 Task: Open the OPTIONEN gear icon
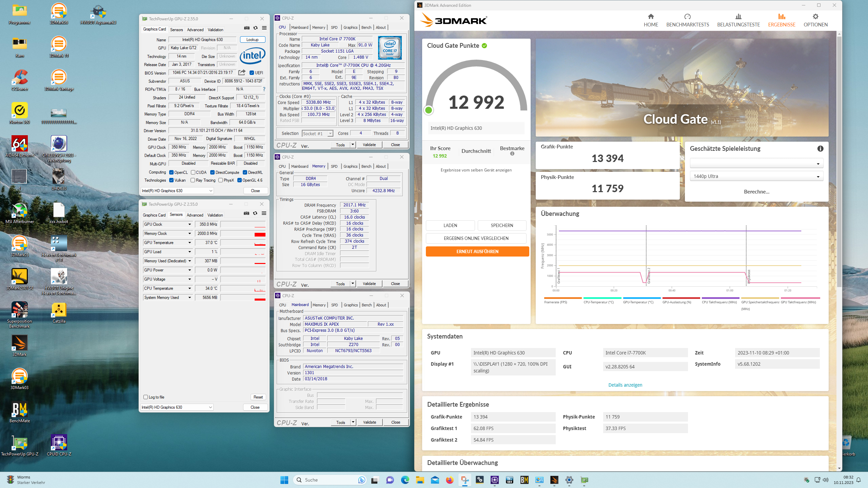(x=815, y=17)
